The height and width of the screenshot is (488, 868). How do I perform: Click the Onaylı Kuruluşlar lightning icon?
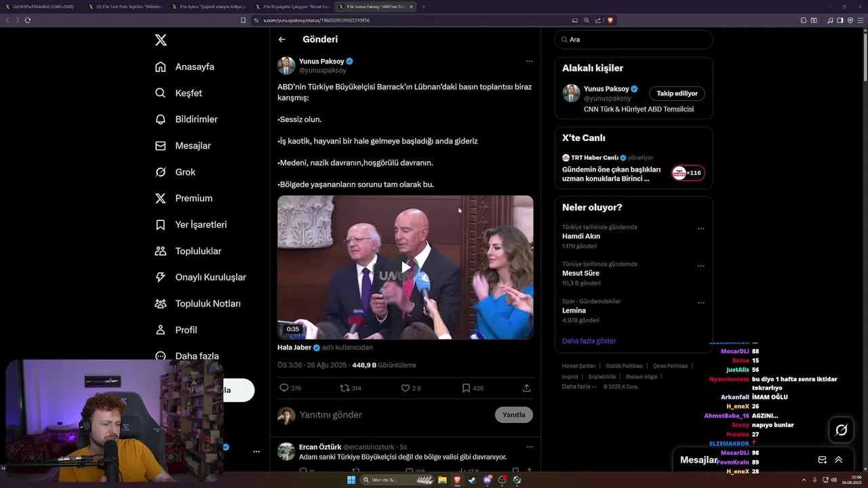(x=161, y=277)
